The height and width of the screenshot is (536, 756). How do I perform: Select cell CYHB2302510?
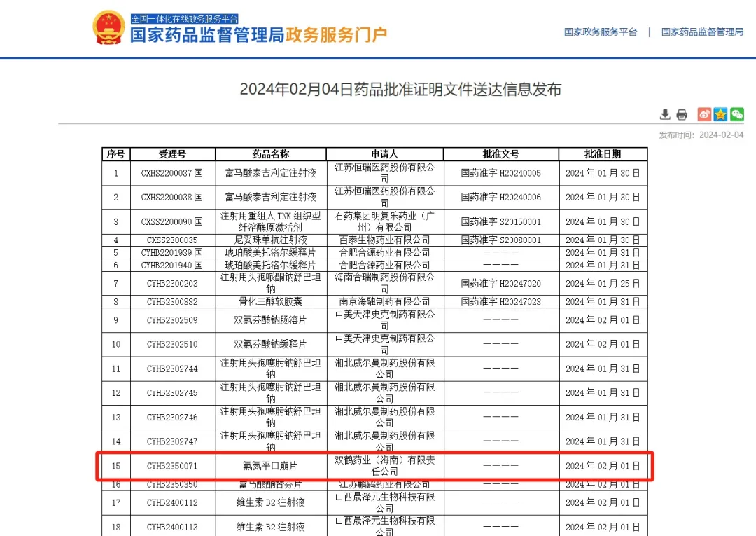point(172,345)
